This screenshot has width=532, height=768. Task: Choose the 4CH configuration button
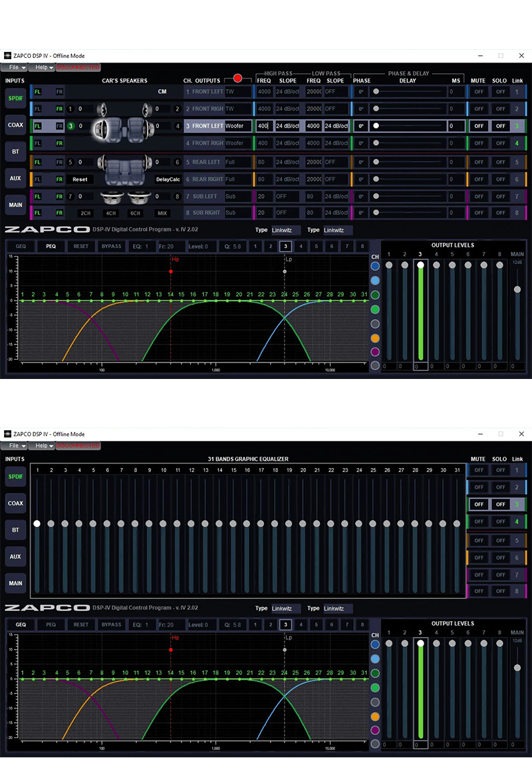pyautogui.click(x=110, y=213)
